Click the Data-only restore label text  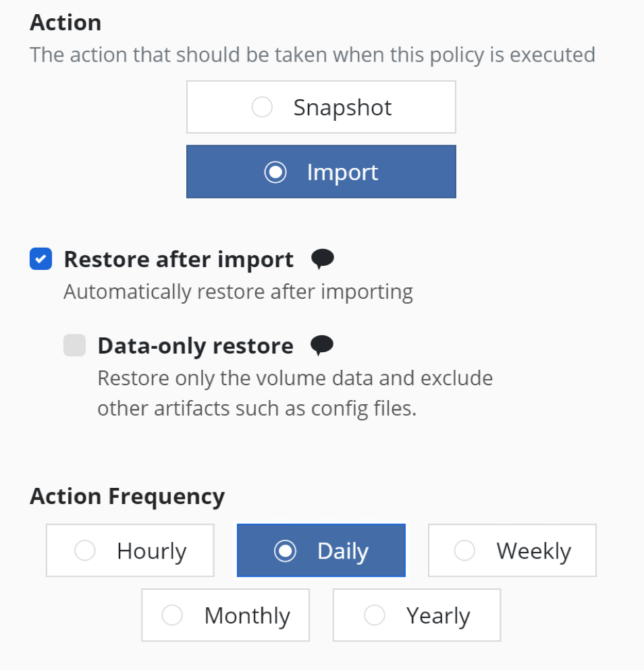pyautogui.click(x=195, y=345)
